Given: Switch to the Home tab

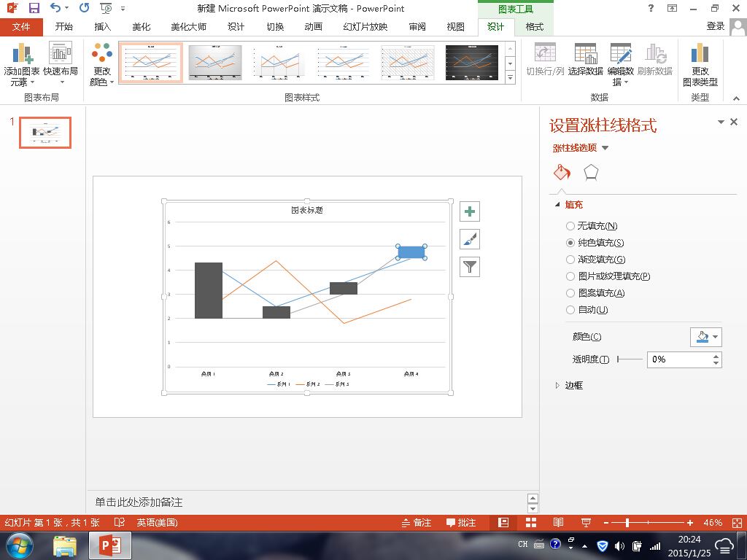Looking at the screenshot, I should pyautogui.click(x=64, y=27).
